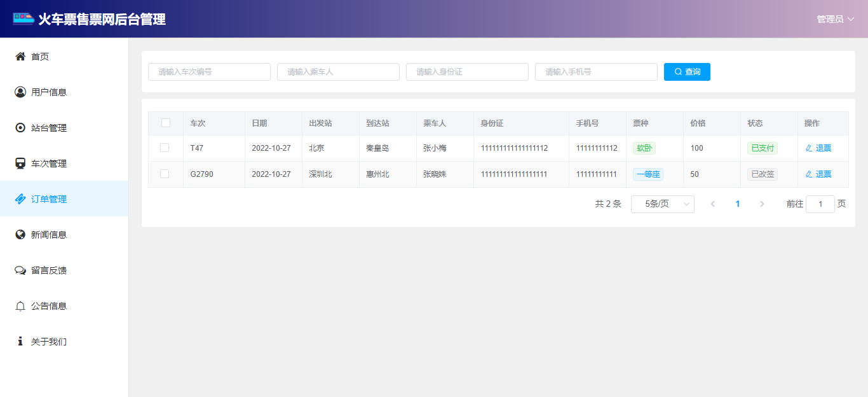Click the 站台管理 target icon
The width and height of the screenshot is (868, 397).
coord(20,128)
